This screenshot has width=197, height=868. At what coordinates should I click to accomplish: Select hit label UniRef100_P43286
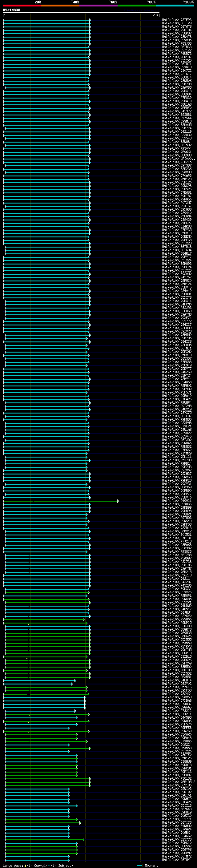pos(177,585)
